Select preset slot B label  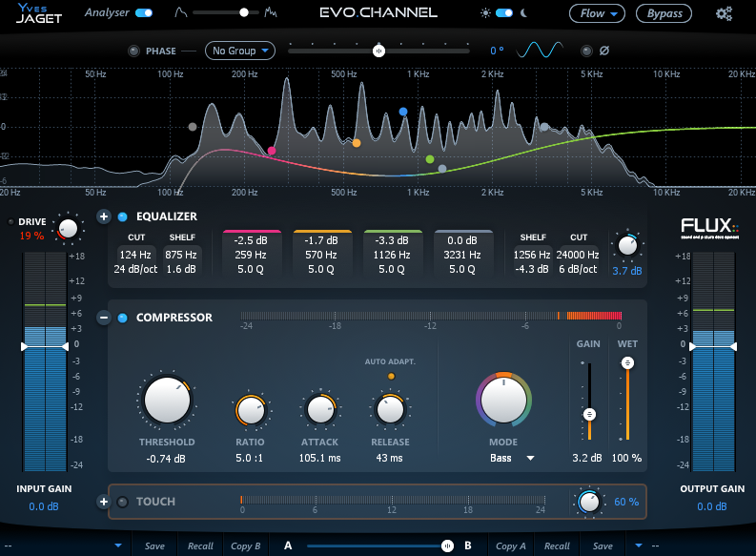point(468,546)
